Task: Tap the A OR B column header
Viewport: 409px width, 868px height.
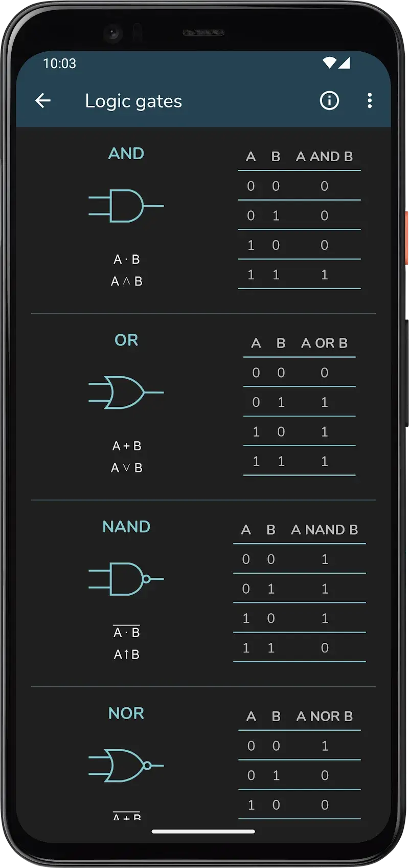Action: 325,343
